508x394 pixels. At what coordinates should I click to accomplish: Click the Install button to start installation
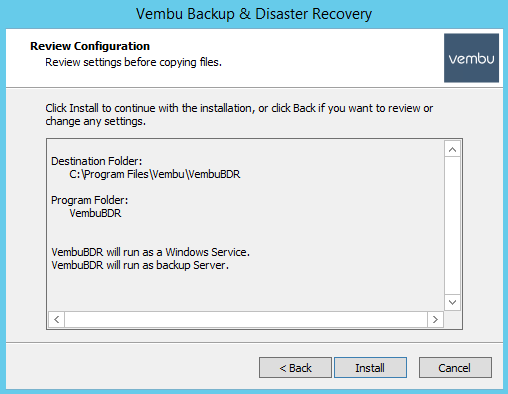[370, 368]
